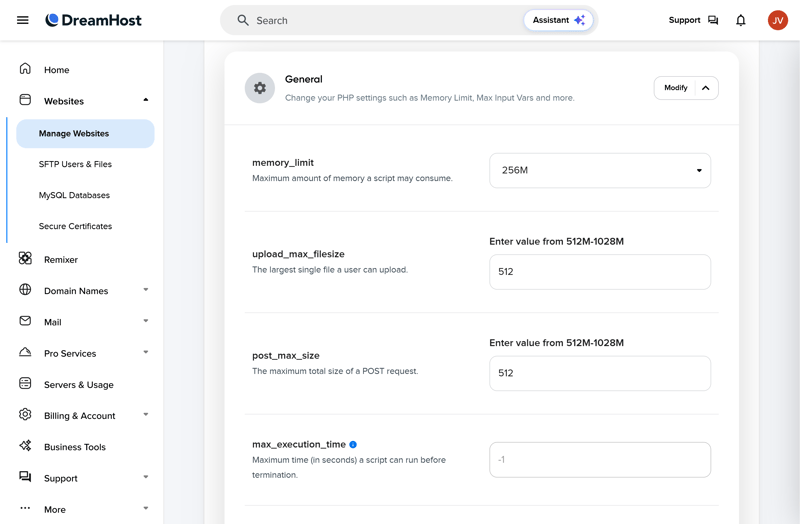Open Remixer in sidebar
800x524 pixels.
click(x=61, y=260)
